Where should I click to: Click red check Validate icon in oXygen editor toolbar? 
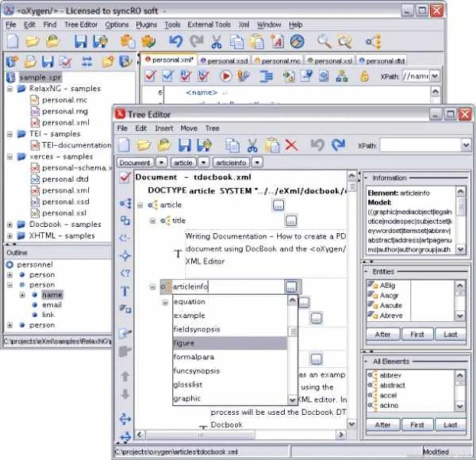pos(150,76)
